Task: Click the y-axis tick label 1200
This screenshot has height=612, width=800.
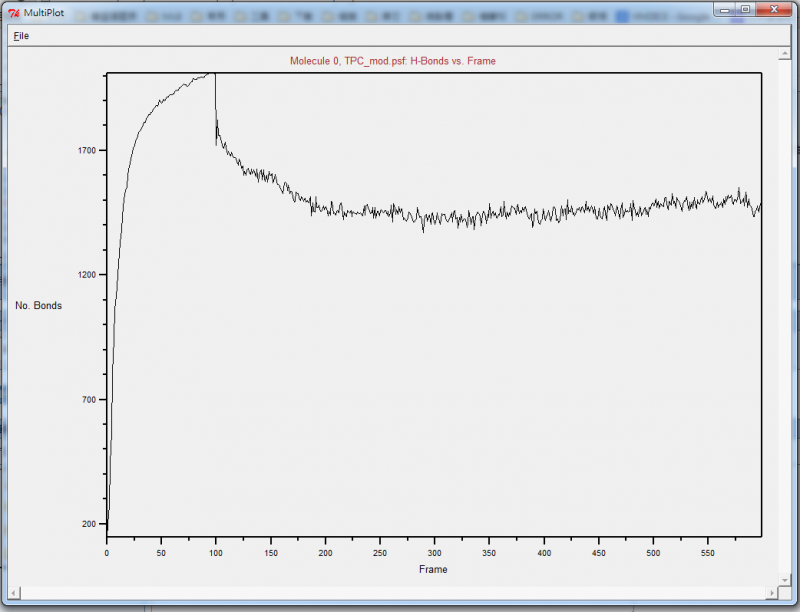Action: 87,275
